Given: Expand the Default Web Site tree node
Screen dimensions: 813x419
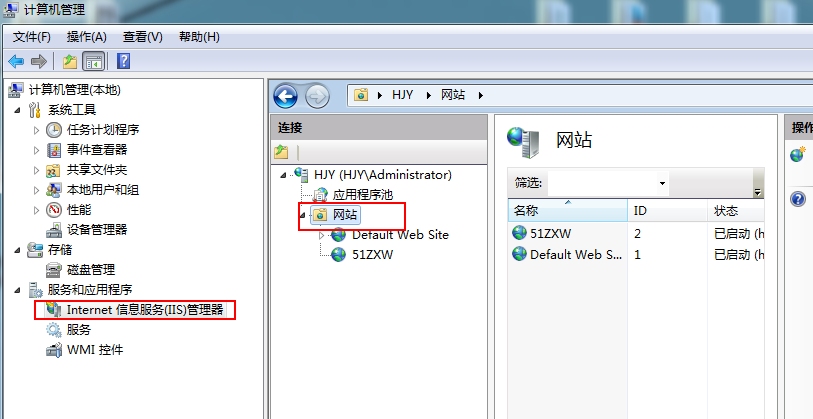Looking at the screenshot, I should click(x=321, y=235).
